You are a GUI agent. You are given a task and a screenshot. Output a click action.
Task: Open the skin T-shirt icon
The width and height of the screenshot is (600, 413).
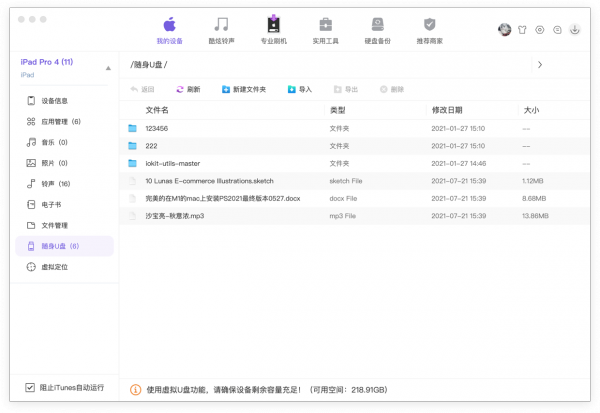(x=522, y=30)
